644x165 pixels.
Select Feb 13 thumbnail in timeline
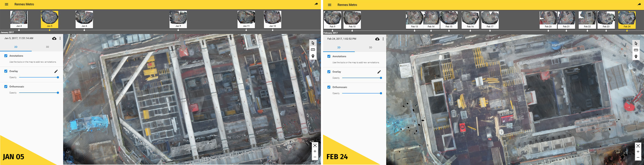[414, 20]
